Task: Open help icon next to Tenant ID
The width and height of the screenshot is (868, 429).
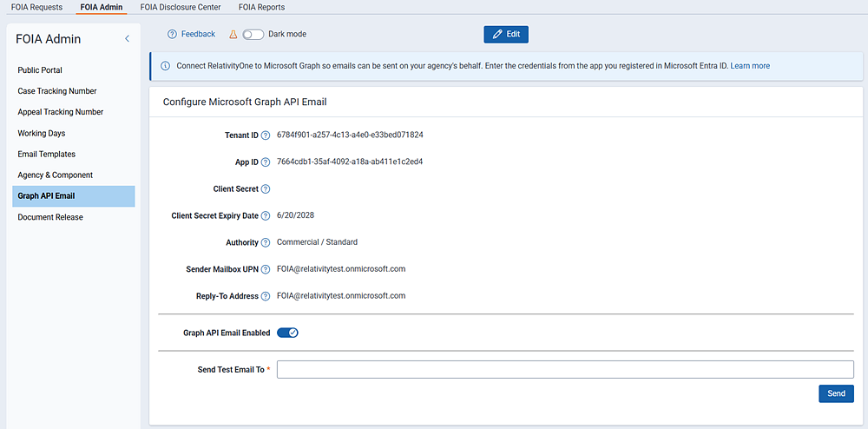Action: click(x=265, y=135)
